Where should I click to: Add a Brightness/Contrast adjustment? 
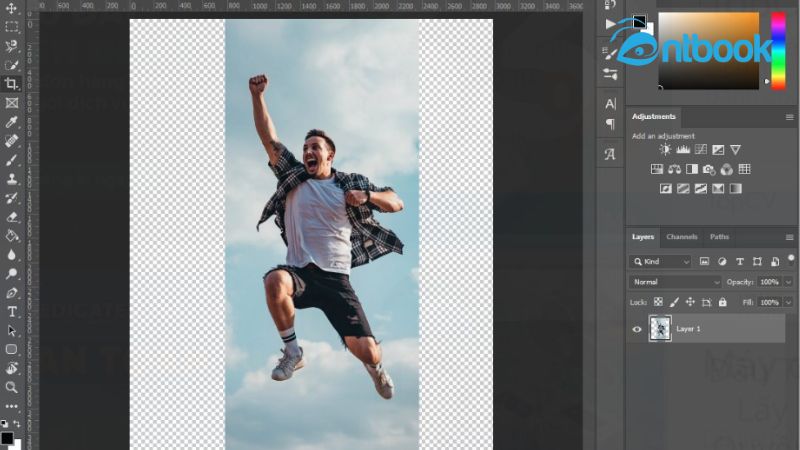click(x=665, y=149)
